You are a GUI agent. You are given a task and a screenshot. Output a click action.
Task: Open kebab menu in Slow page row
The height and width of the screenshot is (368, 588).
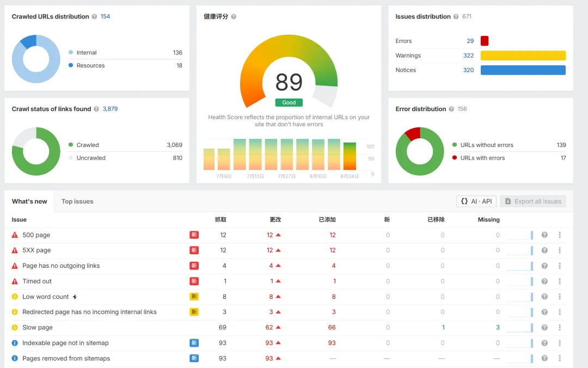pos(560,328)
